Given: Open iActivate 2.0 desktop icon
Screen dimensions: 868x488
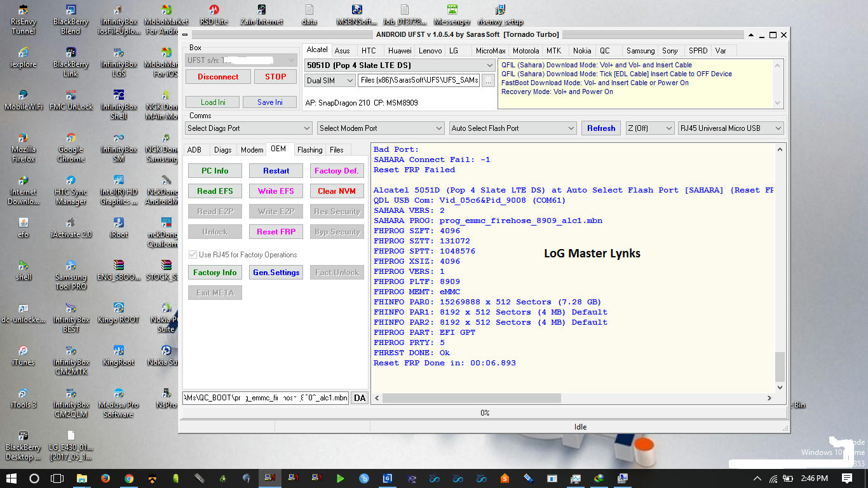Looking at the screenshot, I should tap(71, 227).
